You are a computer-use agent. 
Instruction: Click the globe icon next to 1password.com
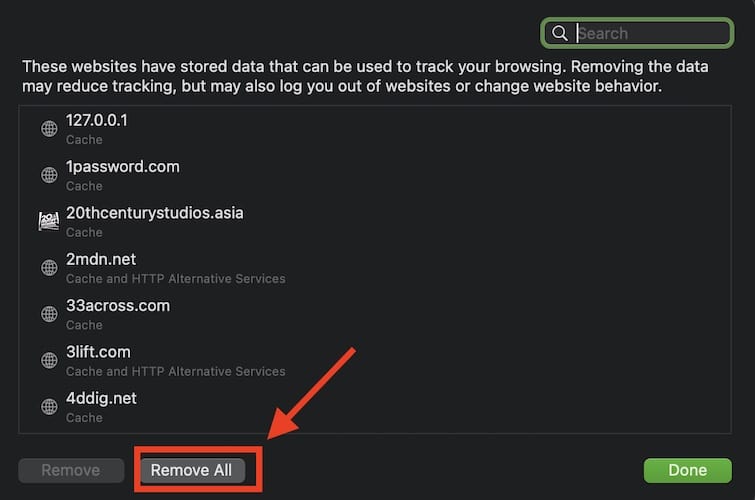tap(49, 175)
